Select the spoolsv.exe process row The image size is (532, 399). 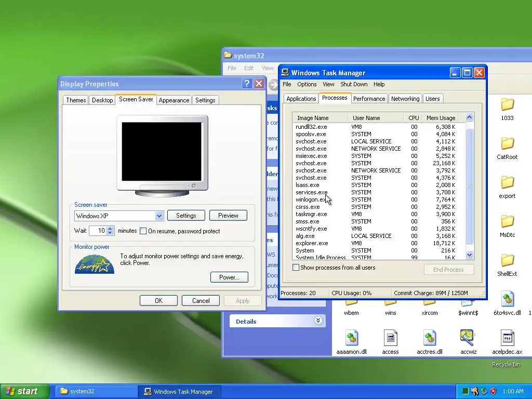pyautogui.click(x=375, y=134)
